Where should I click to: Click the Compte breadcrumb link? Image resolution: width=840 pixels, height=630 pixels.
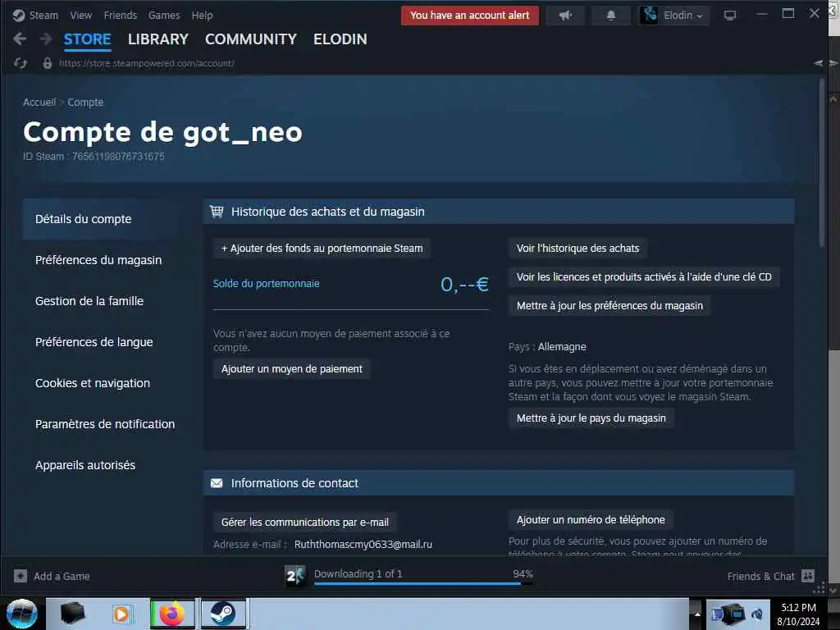pyautogui.click(x=85, y=103)
